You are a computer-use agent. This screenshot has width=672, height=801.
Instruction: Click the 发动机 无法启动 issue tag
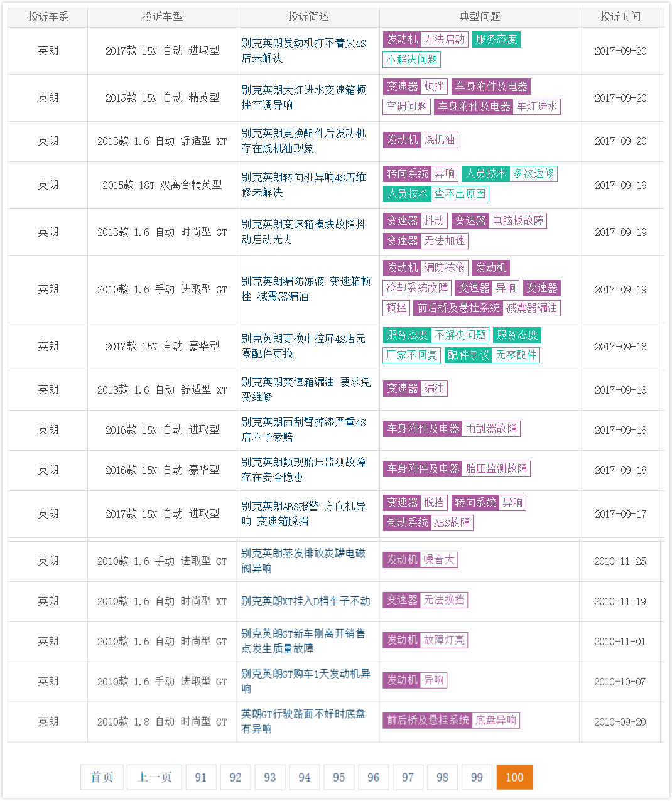[x=425, y=40]
